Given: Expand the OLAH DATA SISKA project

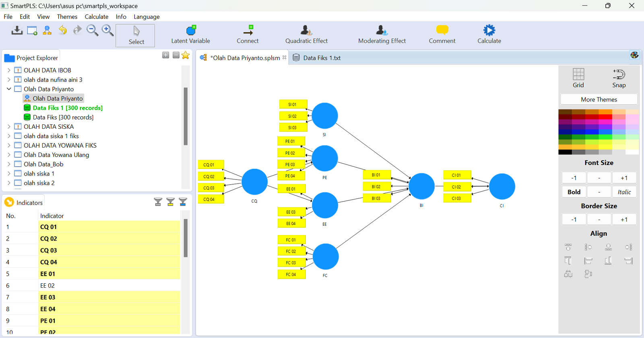Looking at the screenshot, I should pyautogui.click(x=9, y=127).
